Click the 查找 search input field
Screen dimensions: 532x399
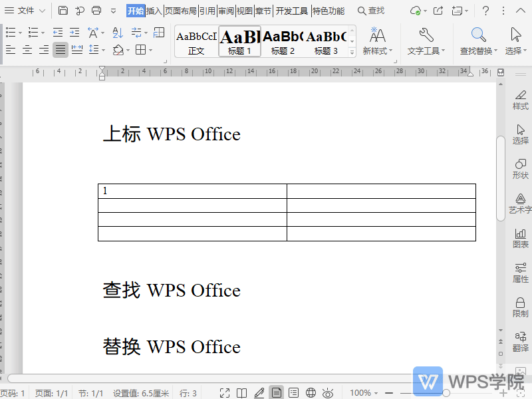point(372,11)
